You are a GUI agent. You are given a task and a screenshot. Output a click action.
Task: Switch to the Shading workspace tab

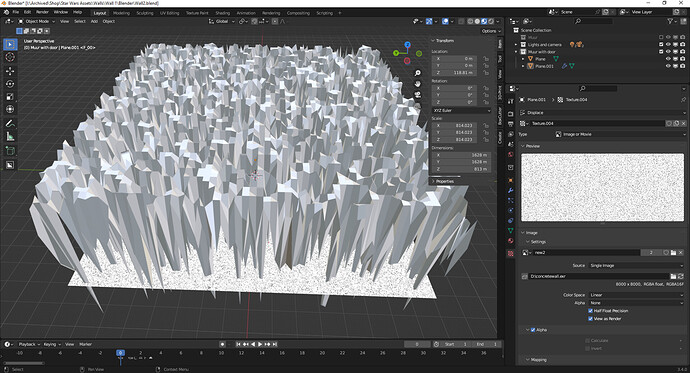click(x=222, y=13)
